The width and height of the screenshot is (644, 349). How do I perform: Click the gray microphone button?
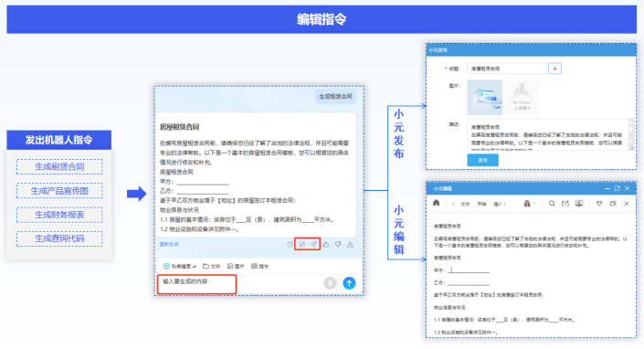click(330, 283)
